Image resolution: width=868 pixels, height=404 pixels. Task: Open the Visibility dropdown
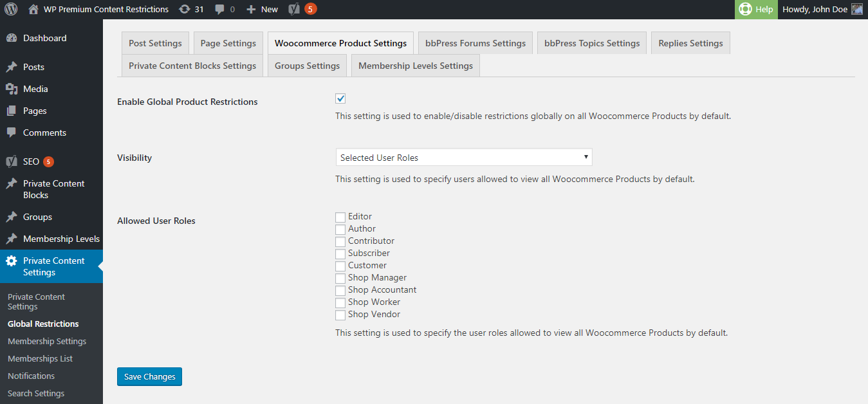point(464,158)
